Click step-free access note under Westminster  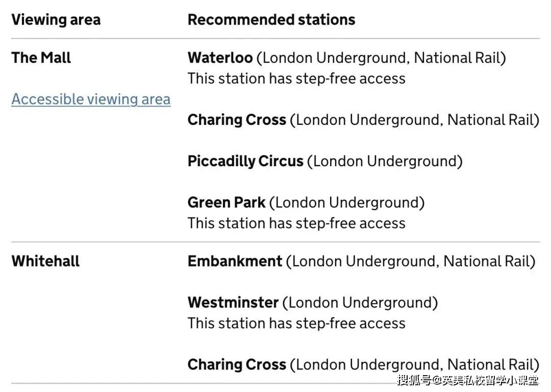tap(296, 323)
